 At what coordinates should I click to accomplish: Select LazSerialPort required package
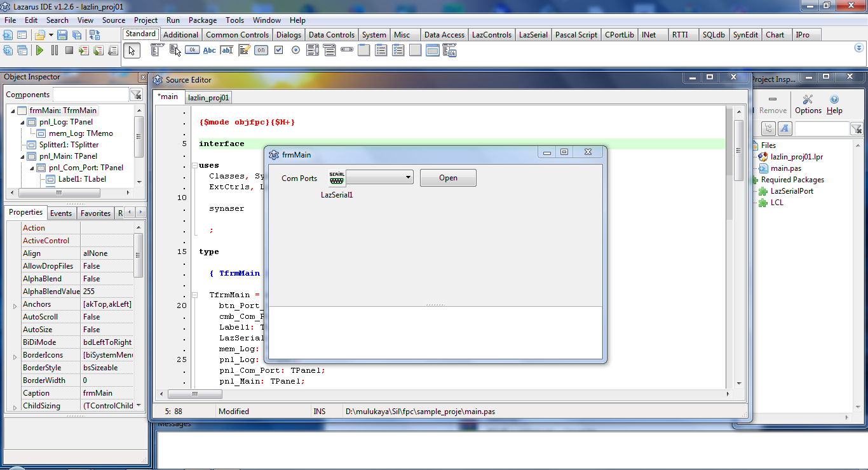[x=792, y=191]
